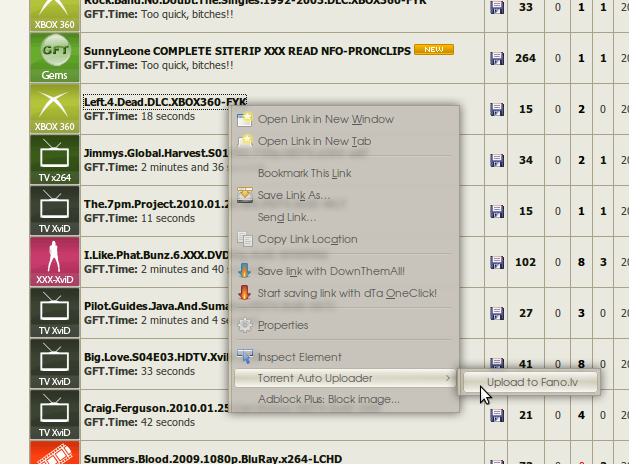
Task: Click download floppy icon in I.Like.Phat.Bunz row
Action: click(497, 262)
